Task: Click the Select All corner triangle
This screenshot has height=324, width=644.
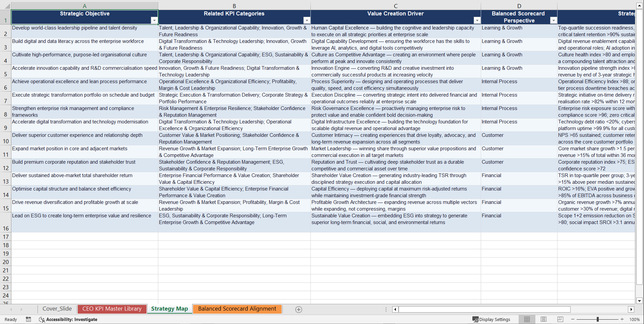Action: point(6,6)
